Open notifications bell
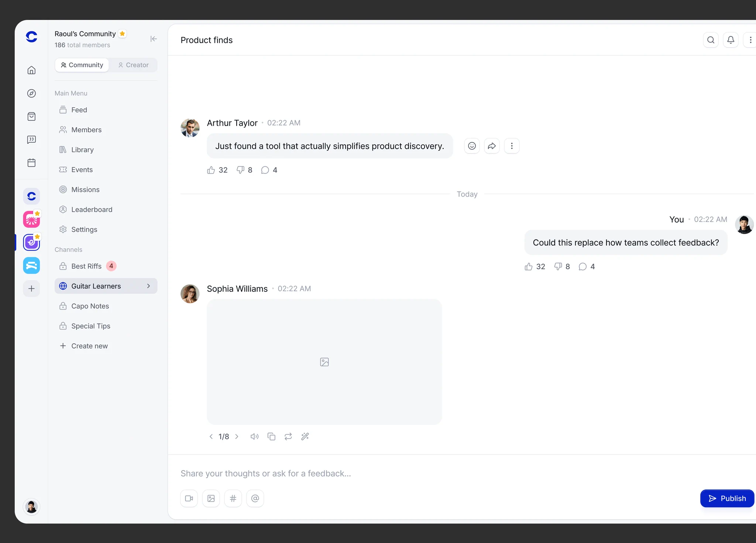The width and height of the screenshot is (756, 543). click(x=731, y=40)
